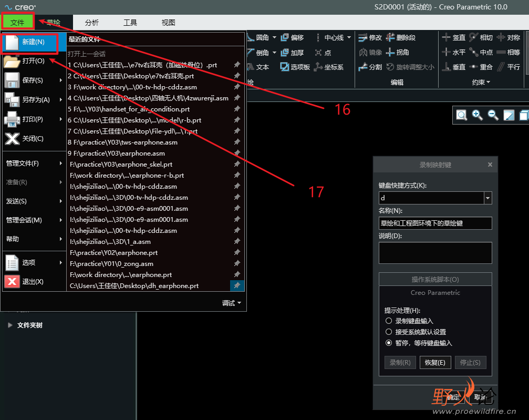Click the 名称(N) name input field
Image resolution: width=529 pixels, height=420 pixels.
coord(435,223)
